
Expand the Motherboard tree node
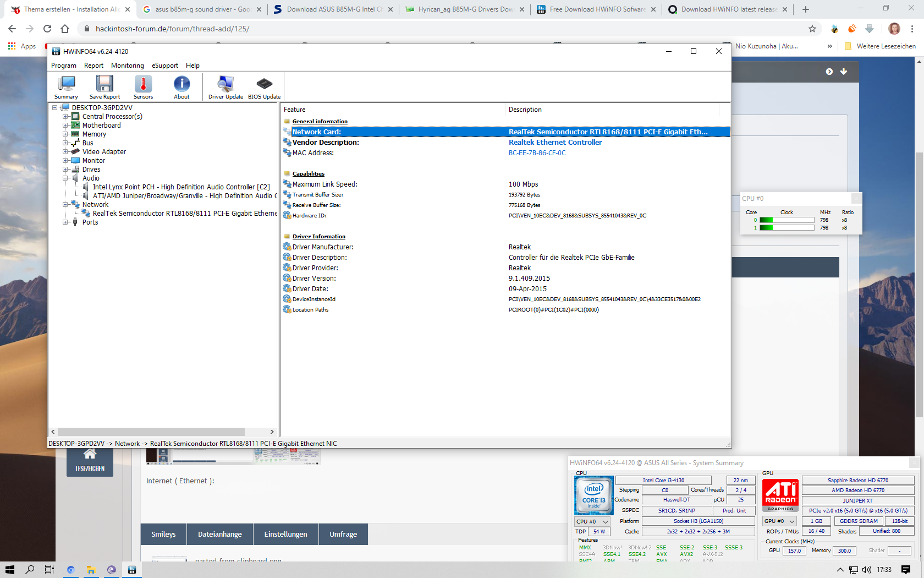point(65,126)
